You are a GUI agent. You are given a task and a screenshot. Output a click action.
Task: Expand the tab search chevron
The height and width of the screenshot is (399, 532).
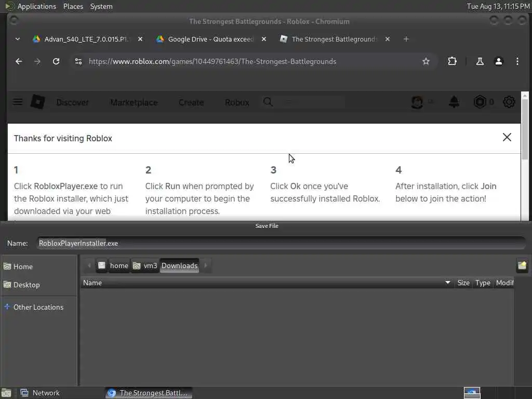tap(17, 39)
